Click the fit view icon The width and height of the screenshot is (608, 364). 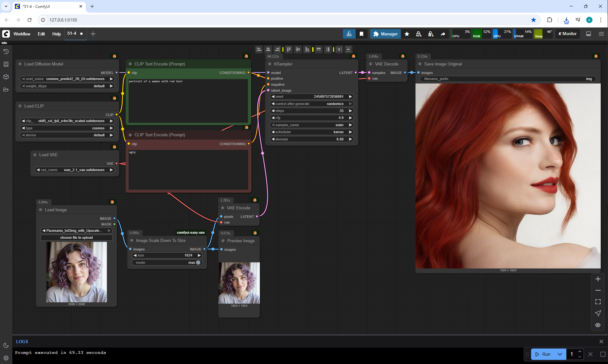[598, 302]
